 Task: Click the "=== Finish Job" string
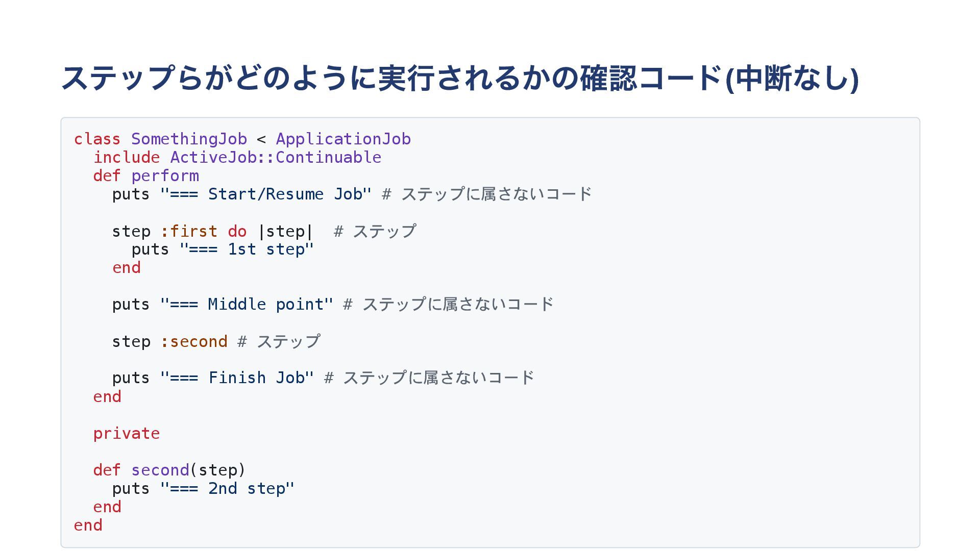[237, 378]
